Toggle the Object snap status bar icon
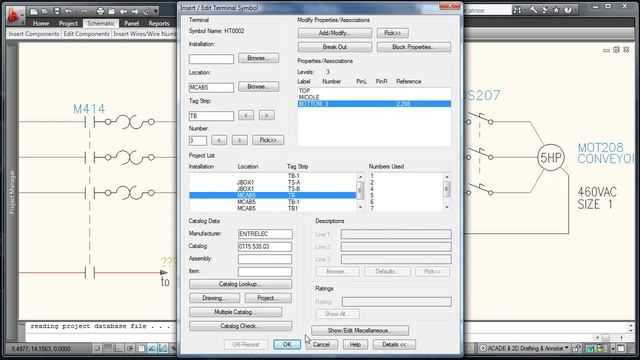The image size is (640, 360). tap(141, 348)
